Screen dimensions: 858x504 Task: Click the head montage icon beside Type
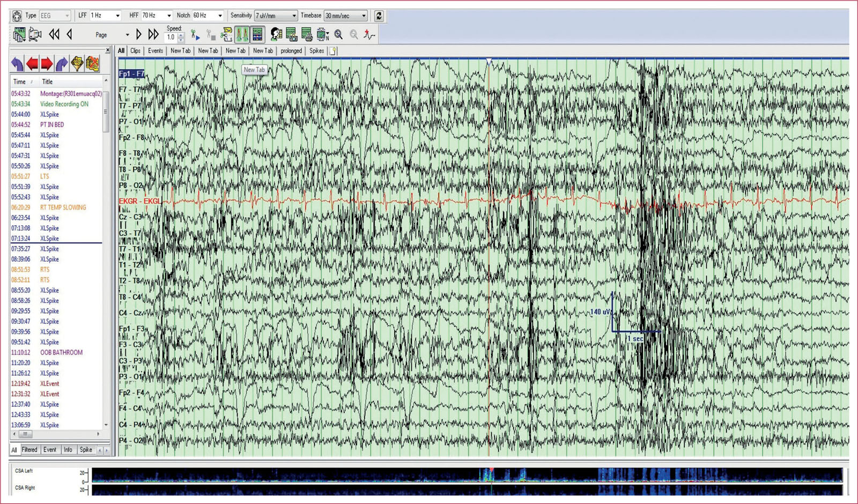point(17,16)
